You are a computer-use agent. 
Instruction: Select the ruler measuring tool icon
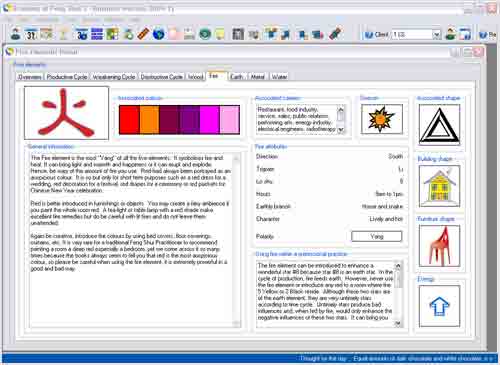click(x=143, y=34)
